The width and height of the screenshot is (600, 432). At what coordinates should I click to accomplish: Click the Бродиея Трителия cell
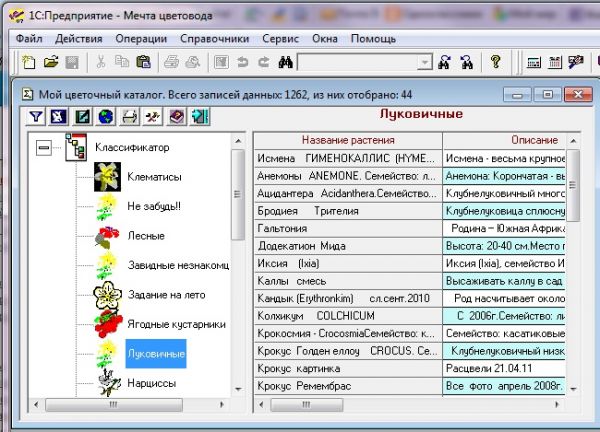[348, 211]
